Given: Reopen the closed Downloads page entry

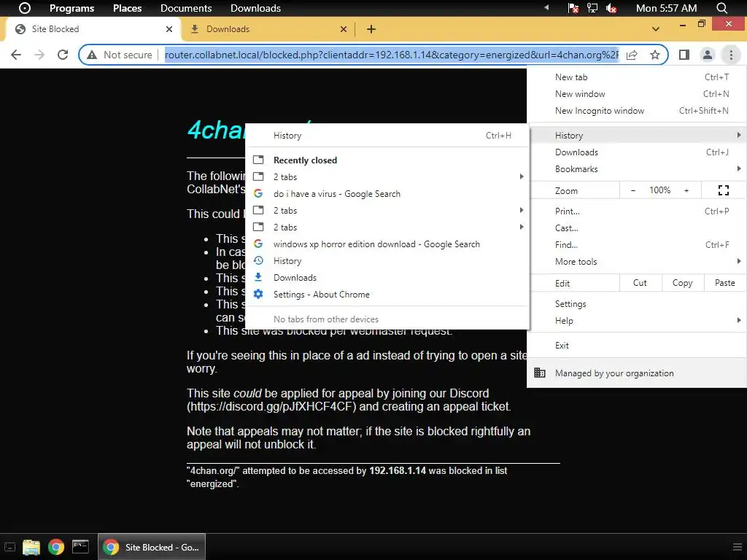Looking at the screenshot, I should (x=387, y=278).
